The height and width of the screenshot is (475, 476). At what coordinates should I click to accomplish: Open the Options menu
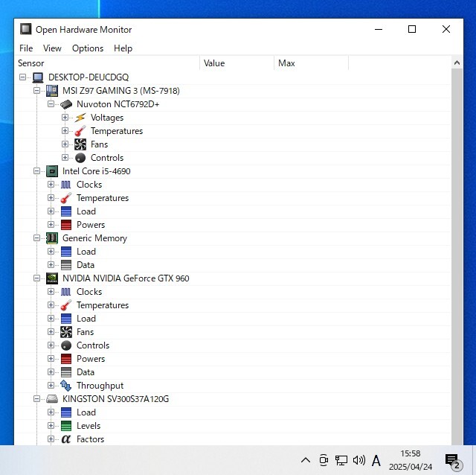coord(88,48)
